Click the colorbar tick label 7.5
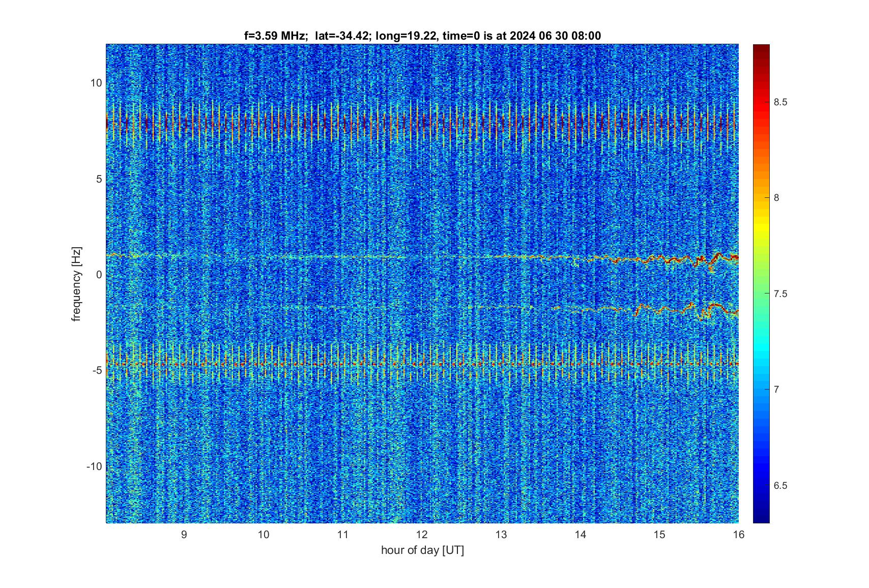 pos(780,294)
